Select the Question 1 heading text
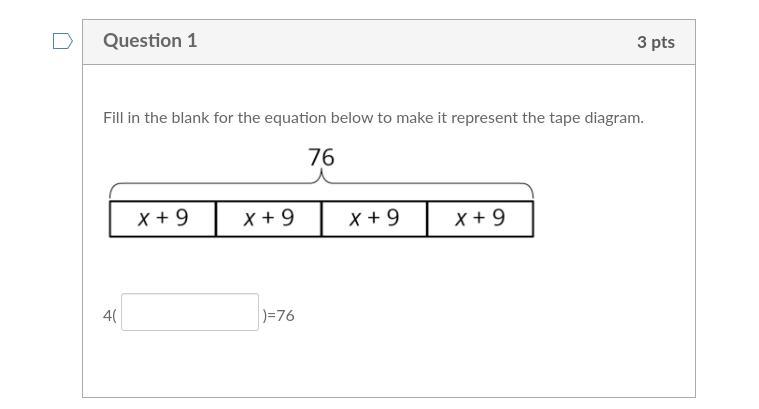Image resolution: width=759 pixels, height=409 pixels. (150, 41)
